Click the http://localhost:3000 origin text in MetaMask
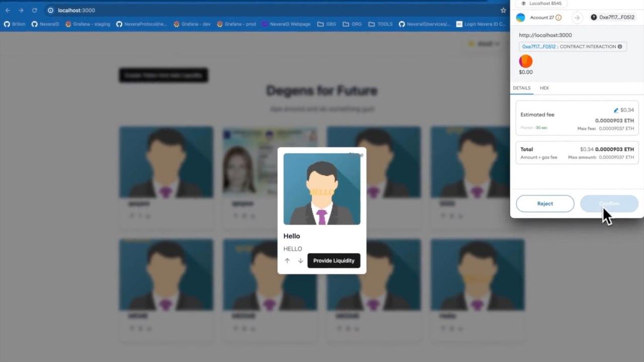Screen dimensions: 644x362 pos(545,35)
